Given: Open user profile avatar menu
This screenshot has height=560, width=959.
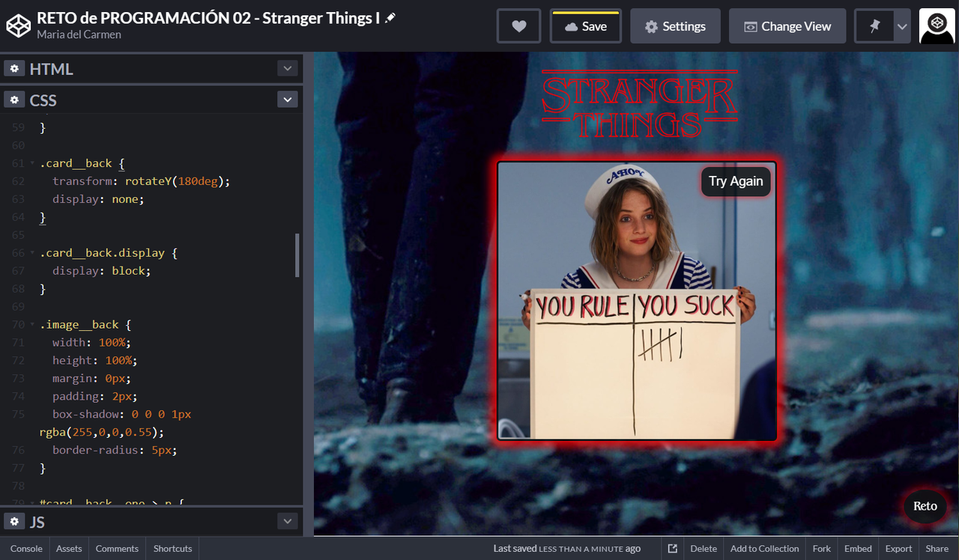Looking at the screenshot, I should (937, 26).
